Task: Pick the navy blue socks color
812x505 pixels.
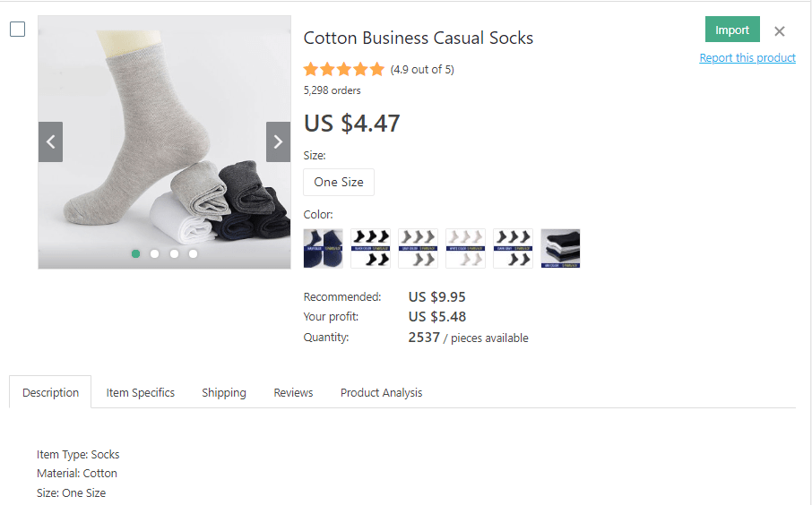Action: click(324, 248)
